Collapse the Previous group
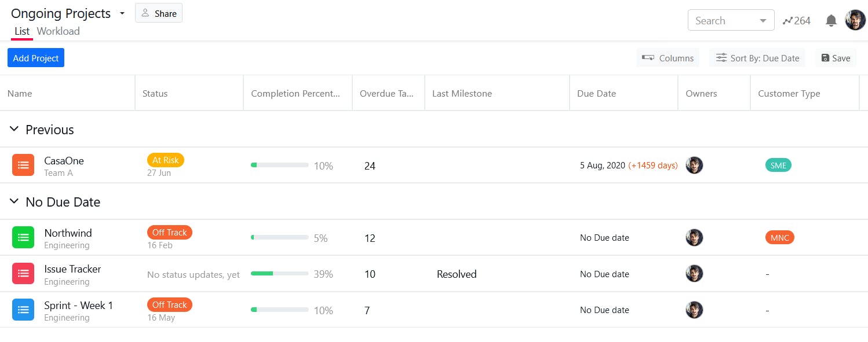868x342 pixels. pyautogui.click(x=14, y=129)
